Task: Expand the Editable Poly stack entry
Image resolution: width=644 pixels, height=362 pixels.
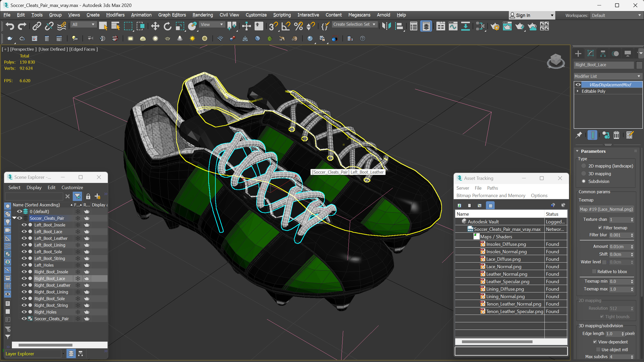Action: (x=578, y=91)
